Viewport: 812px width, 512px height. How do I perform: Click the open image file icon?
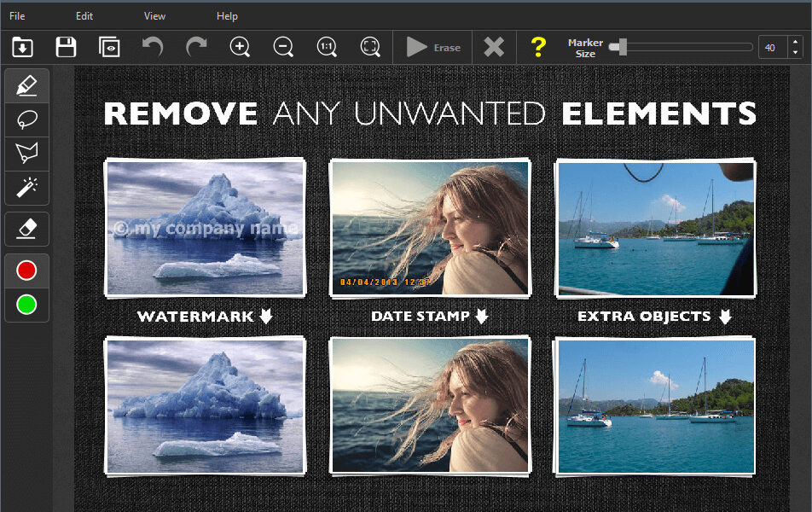click(x=23, y=48)
